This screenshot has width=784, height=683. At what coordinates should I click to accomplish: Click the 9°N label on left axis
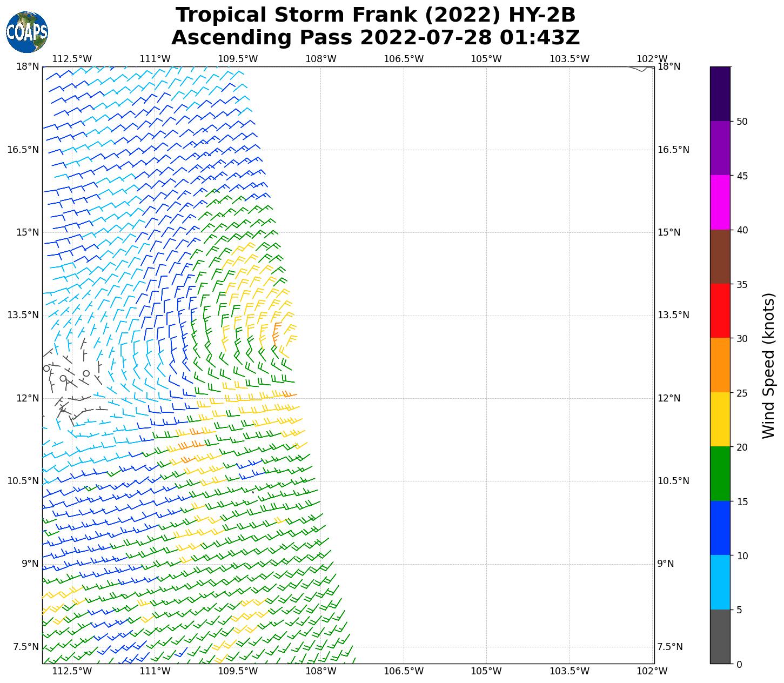[x=30, y=564]
